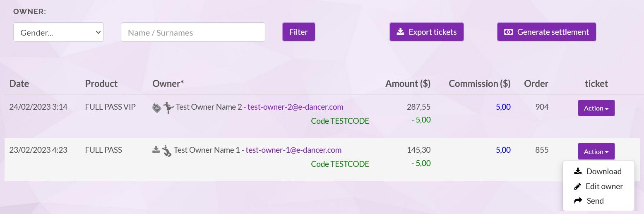Image resolution: width=644 pixels, height=214 pixels.
Task: Click the tag icon beside Test Owner Name 2
Action: click(x=156, y=108)
